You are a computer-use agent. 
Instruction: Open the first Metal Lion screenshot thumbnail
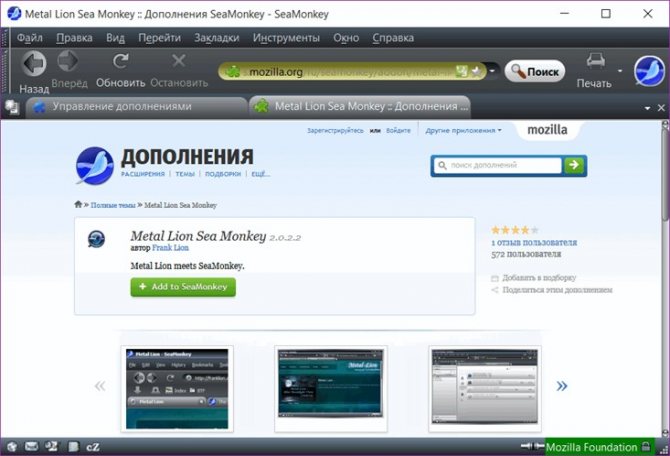(x=177, y=388)
